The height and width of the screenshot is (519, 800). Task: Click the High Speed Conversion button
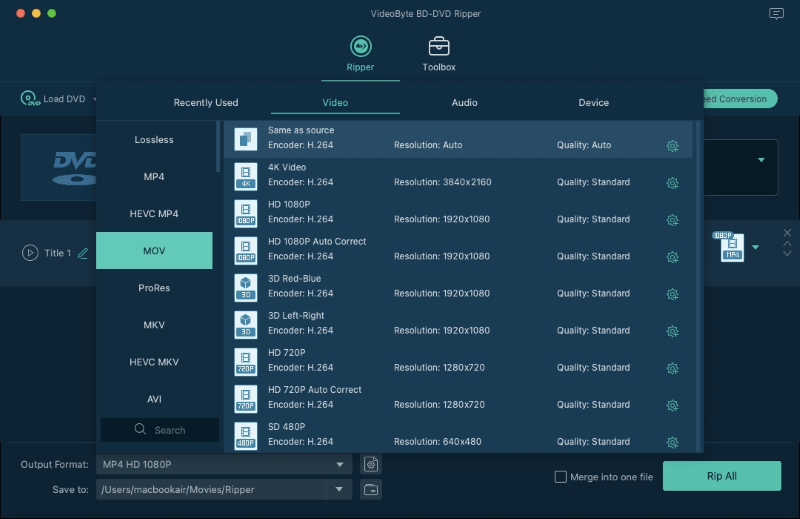pyautogui.click(x=740, y=98)
